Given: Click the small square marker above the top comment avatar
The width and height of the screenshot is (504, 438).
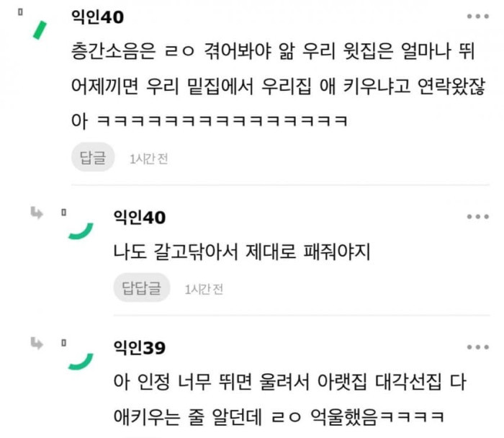Looking at the screenshot, I should point(20,12).
